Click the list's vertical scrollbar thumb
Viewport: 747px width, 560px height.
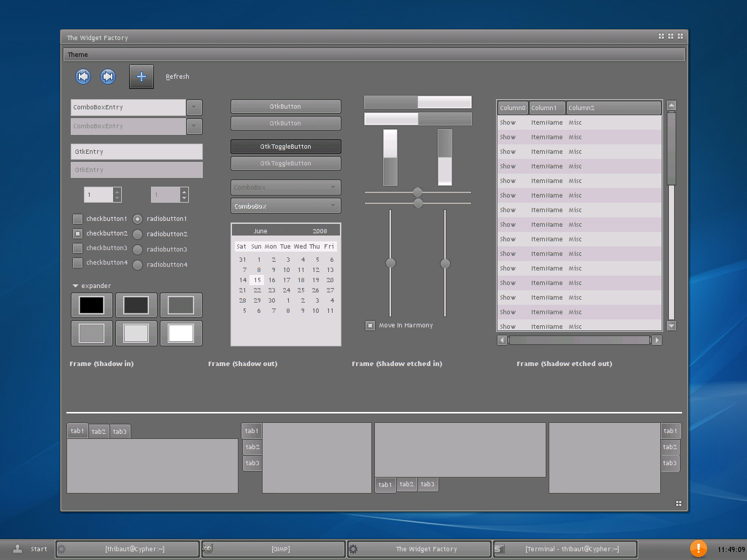pos(671,148)
